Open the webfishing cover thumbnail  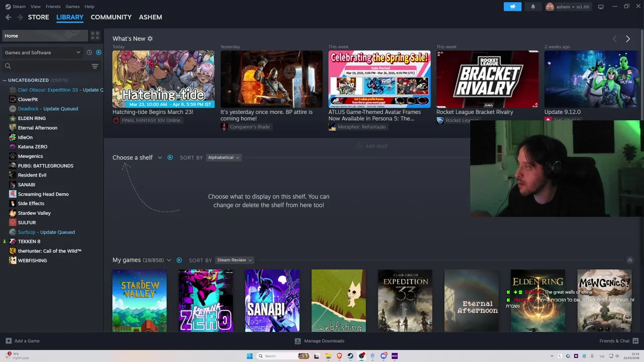(339, 301)
